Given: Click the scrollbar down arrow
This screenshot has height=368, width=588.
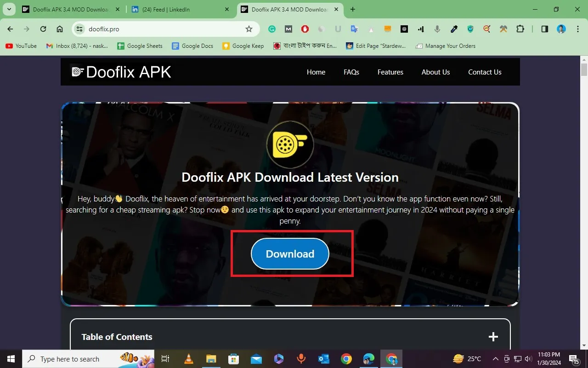Looking at the screenshot, I should click(x=584, y=345).
